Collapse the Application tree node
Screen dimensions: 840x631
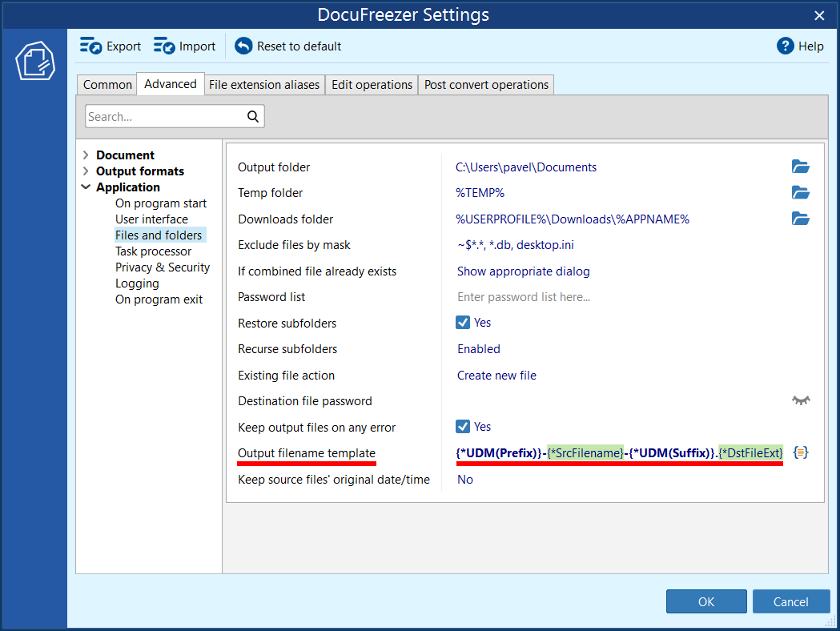click(x=86, y=187)
